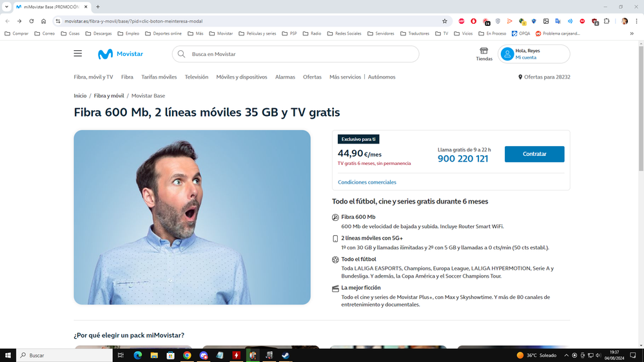Open the Redes Sociales bookmarks folder

(x=344, y=33)
